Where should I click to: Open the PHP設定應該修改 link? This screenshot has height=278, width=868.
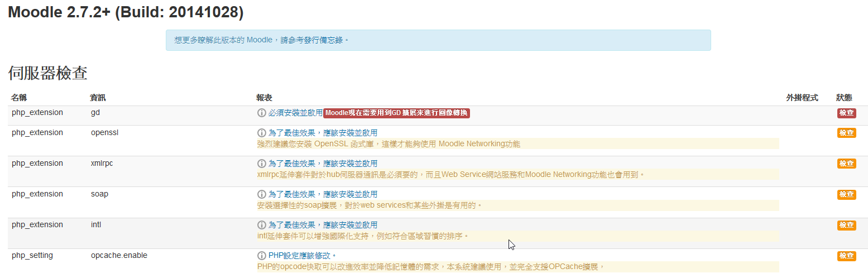(x=302, y=256)
